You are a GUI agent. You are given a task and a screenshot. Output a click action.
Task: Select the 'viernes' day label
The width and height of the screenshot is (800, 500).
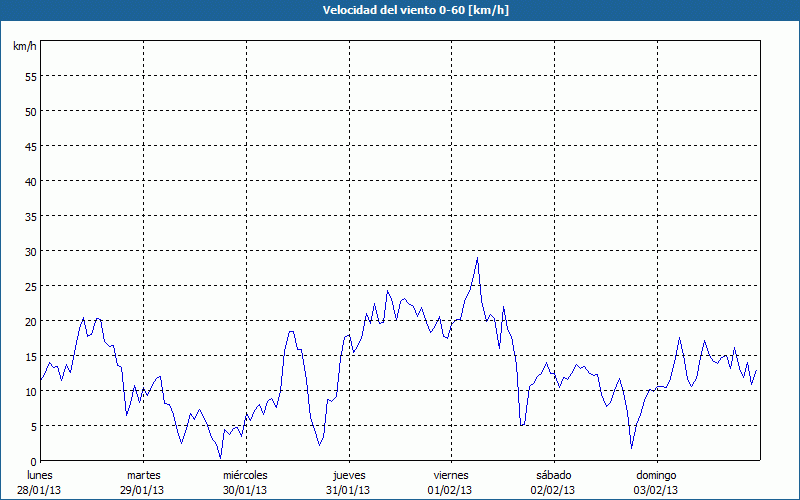coord(452,475)
